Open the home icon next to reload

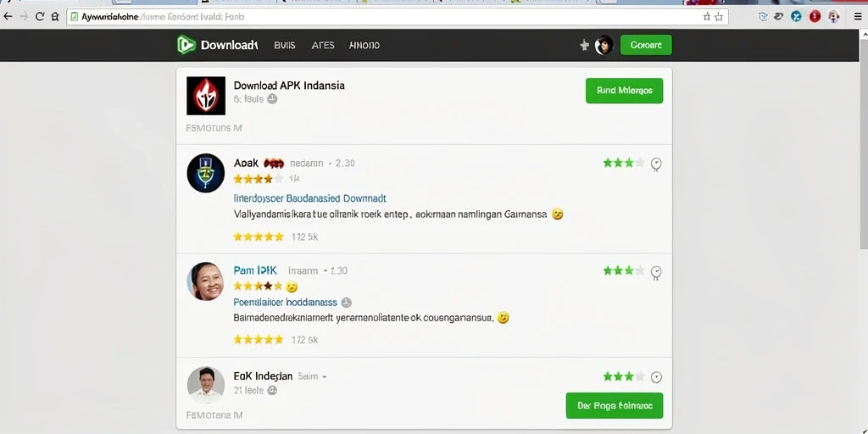[x=55, y=17]
